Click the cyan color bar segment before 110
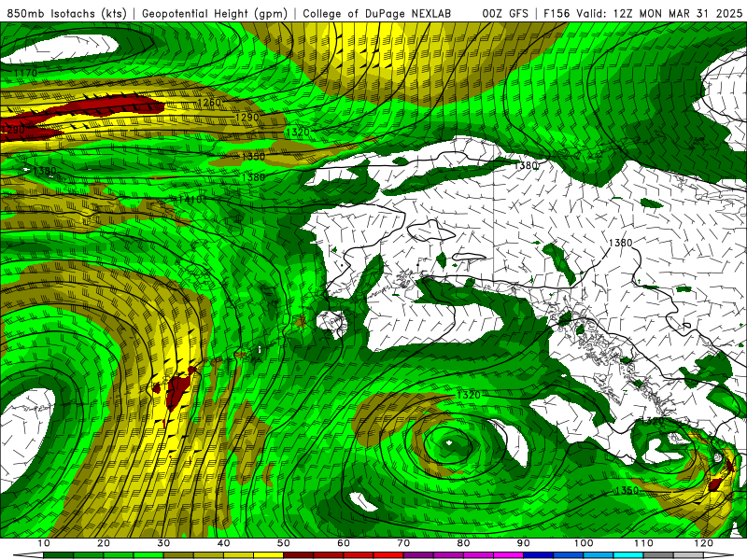 tap(628, 555)
